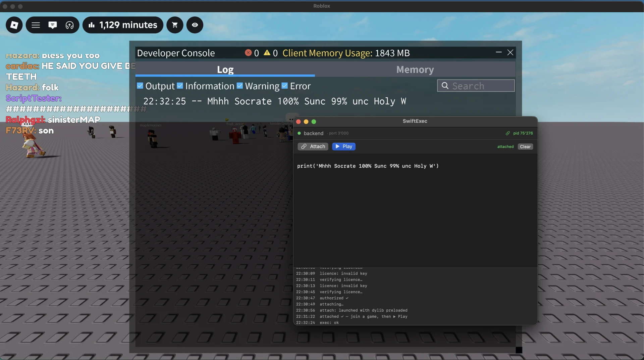Select the 'authorized' log line
The width and height of the screenshot is (644, 360).
322,298
